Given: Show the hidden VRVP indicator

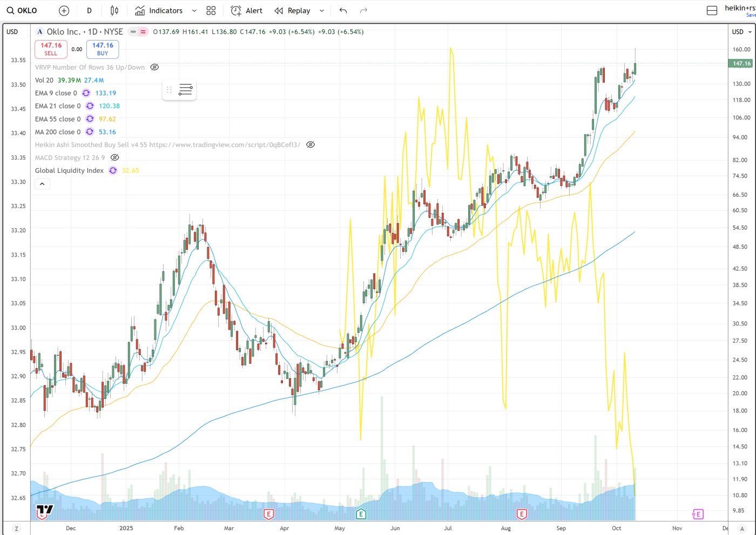Looking at the screenshot, I should click(154, 68).
